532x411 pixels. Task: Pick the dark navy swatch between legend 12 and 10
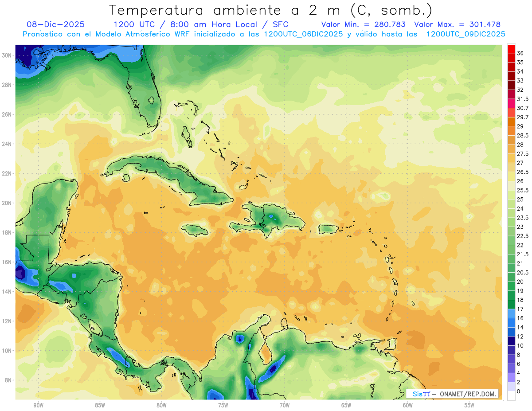(x=511, y=341)
